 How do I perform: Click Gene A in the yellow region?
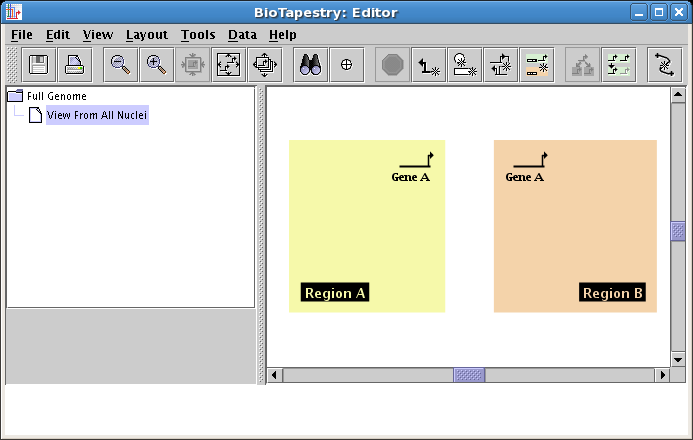point(411,177)
